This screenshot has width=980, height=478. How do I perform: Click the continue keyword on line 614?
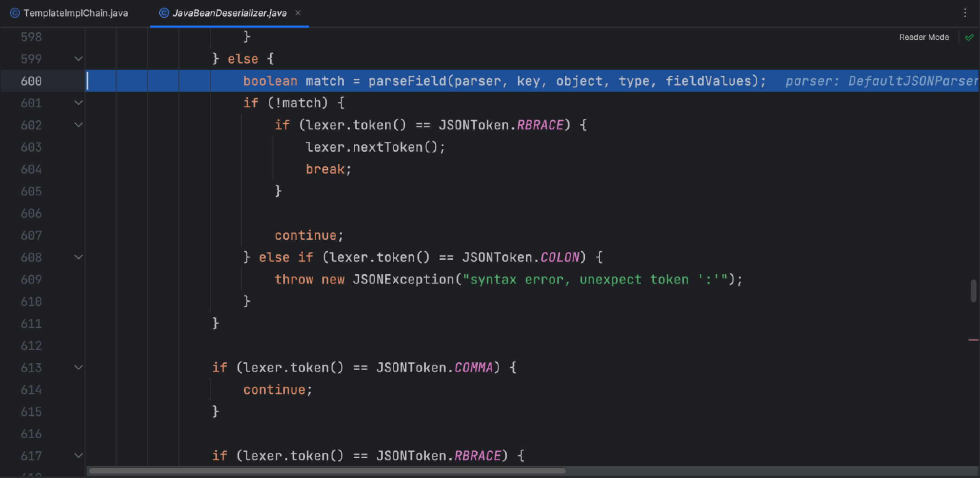[x=274, y=390]
